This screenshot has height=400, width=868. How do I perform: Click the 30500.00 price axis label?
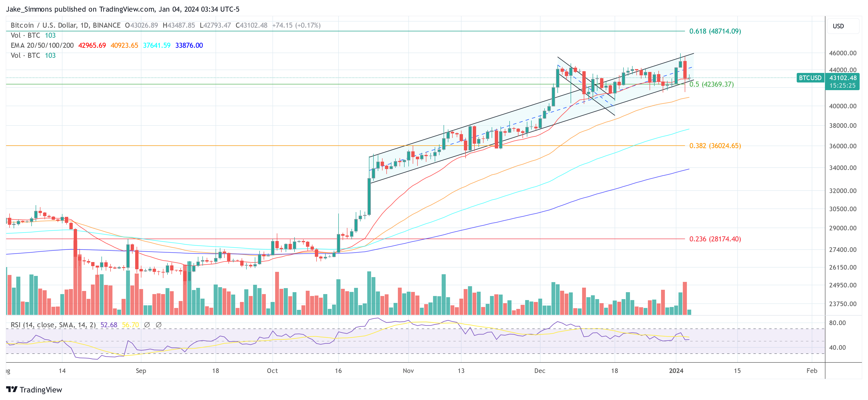(843, 209)
